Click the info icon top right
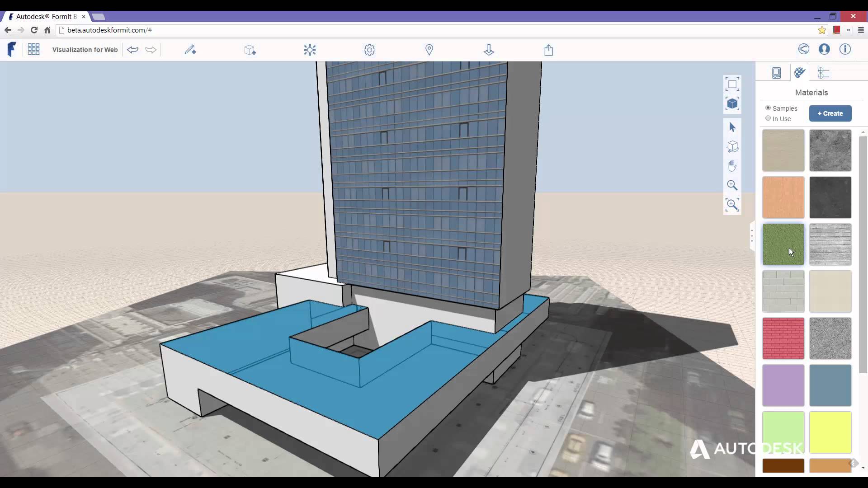The width and height of the screenshot is (868, 488). point(845,49)
